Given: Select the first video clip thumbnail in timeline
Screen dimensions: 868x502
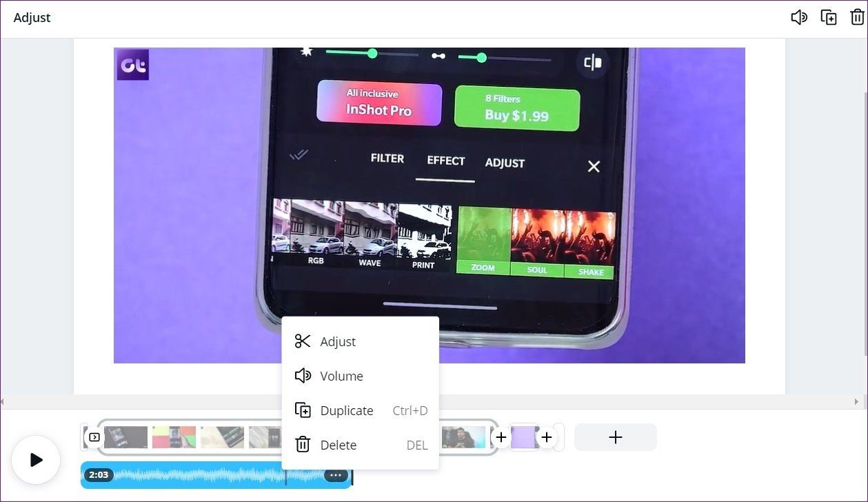Looking at the screenshot, I should click(125, 437).
